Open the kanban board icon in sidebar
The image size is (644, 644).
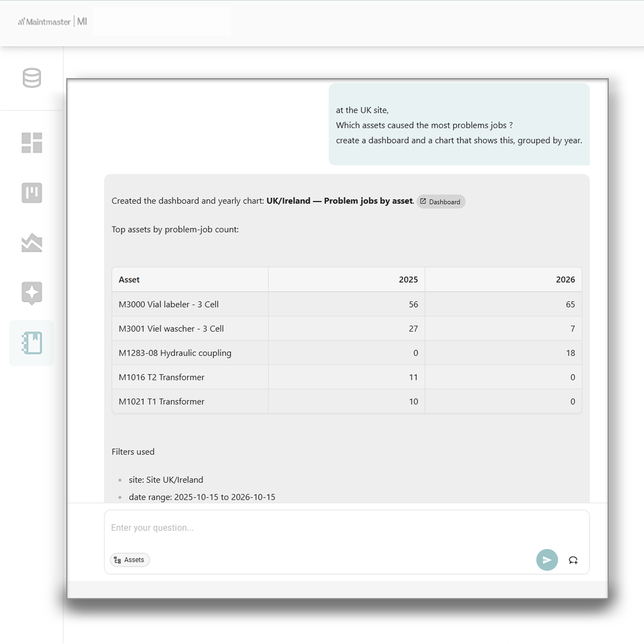click(x=32, y=193)
